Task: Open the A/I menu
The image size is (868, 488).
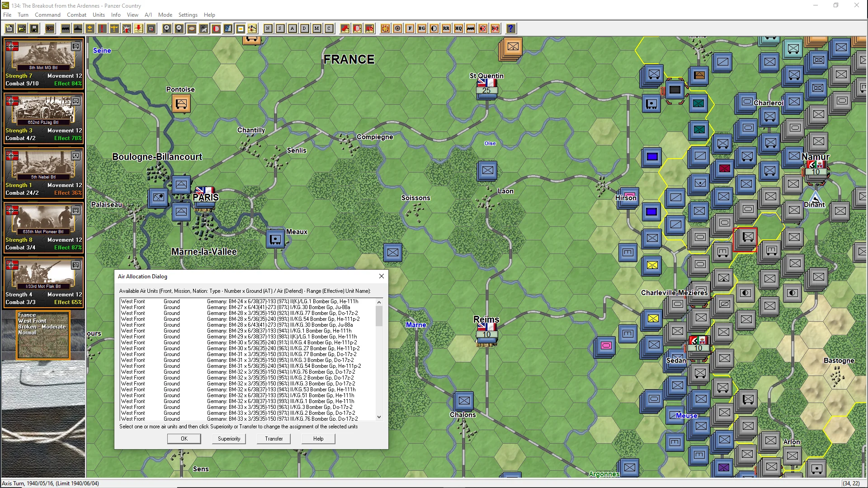Action: pos(148,14)
